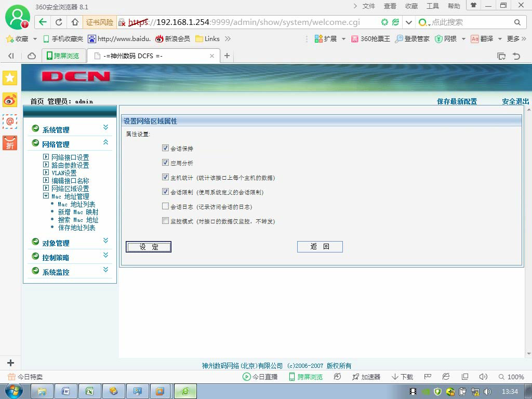Open the 360抢票王 extension
532x399 pixels.
371,38
